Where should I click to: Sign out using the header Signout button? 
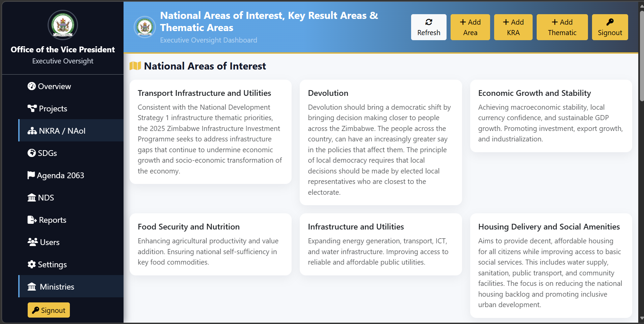pyautogui.click(x=610, y=27)
